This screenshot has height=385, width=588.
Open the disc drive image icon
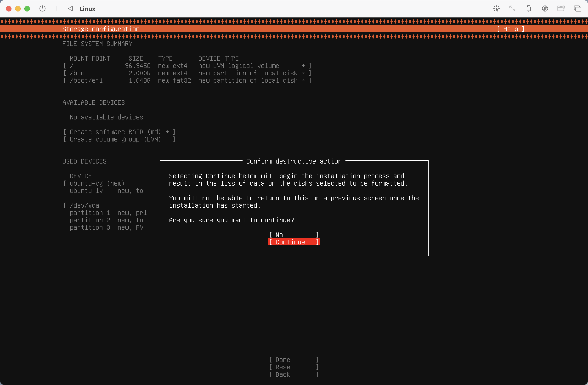pyautogui.click(x=545, y=9)
